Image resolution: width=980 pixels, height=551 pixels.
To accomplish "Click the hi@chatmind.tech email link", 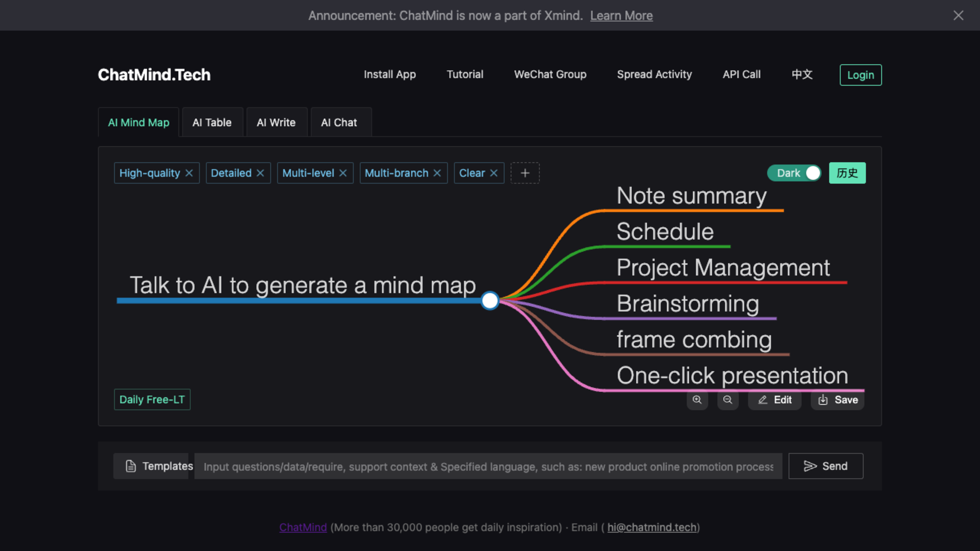I will click(652, 528).
